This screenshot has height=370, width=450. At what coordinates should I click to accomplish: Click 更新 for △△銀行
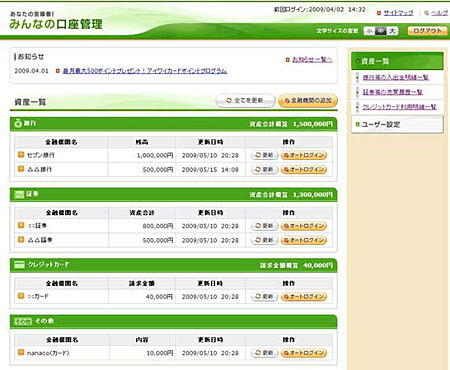pos(264,169)
